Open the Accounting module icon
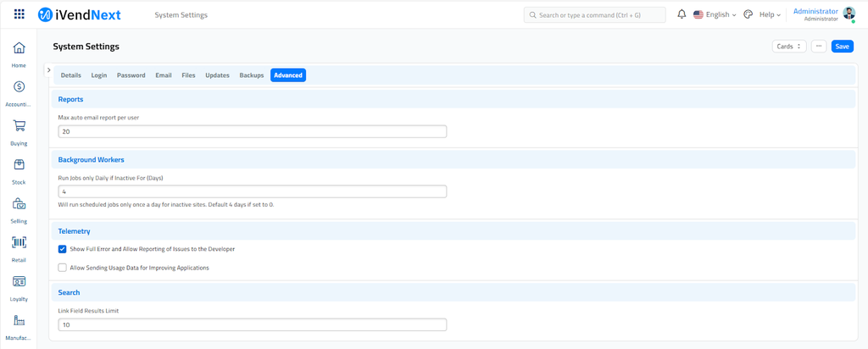The height and width of the screenshot is (349, 868). coord(19,87)
